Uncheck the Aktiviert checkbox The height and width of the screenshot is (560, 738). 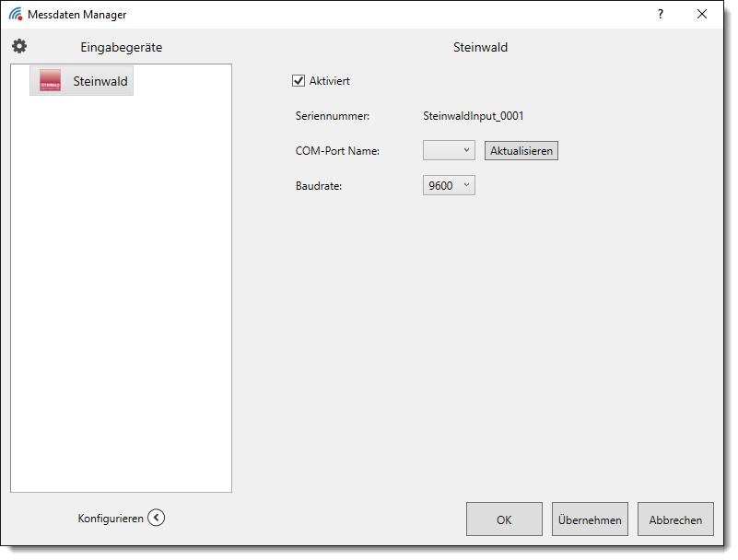(x=299, y=81)
